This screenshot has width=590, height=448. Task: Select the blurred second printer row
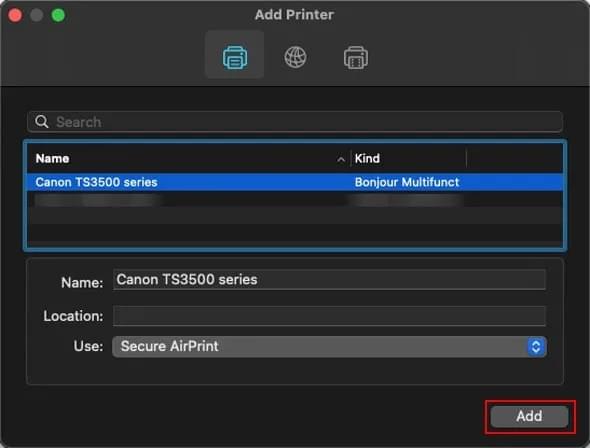coord(295,199)
